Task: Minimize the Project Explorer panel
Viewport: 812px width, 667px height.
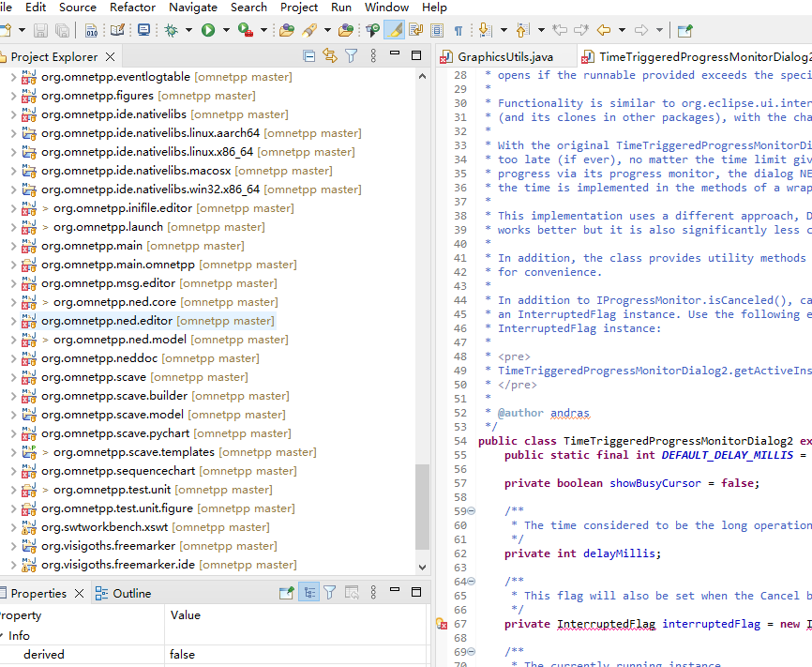Action: (x=395, y=53)
